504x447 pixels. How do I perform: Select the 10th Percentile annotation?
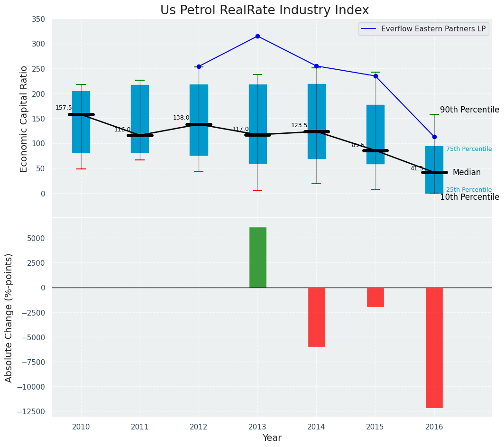[x=469, y=197]
